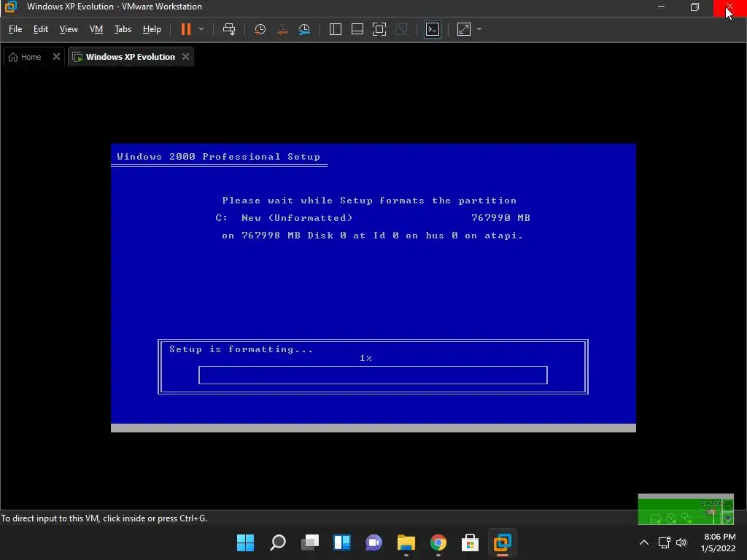Open the Edit menu

(x=41, y=29)
